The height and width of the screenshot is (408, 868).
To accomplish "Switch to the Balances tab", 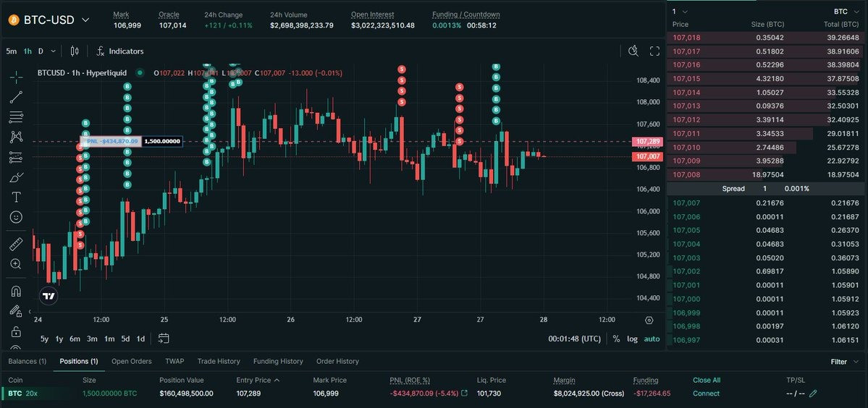I will point(27,361).
